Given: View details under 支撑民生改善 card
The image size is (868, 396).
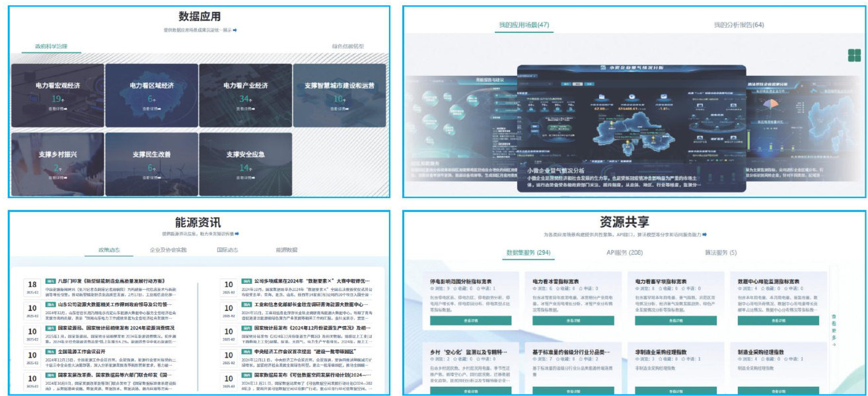Looking at the screenshot, I should pos(152,178).
